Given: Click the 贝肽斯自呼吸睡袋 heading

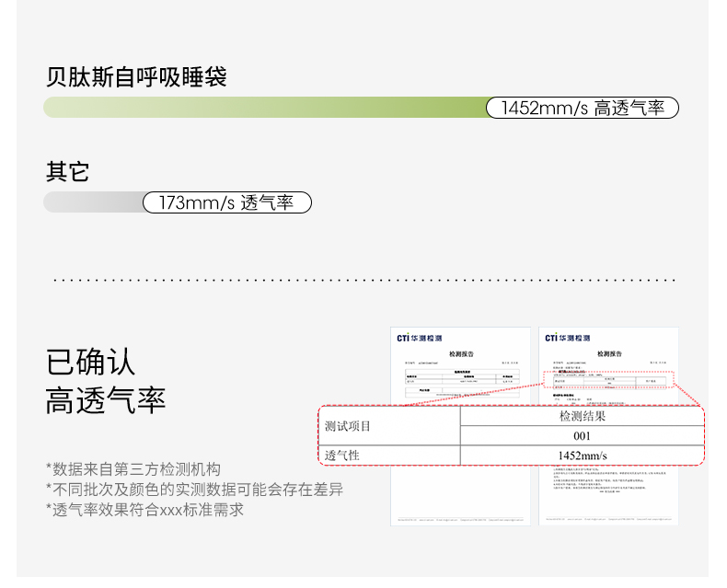Looking at the screenshot, I should click(x=136, y=76).
